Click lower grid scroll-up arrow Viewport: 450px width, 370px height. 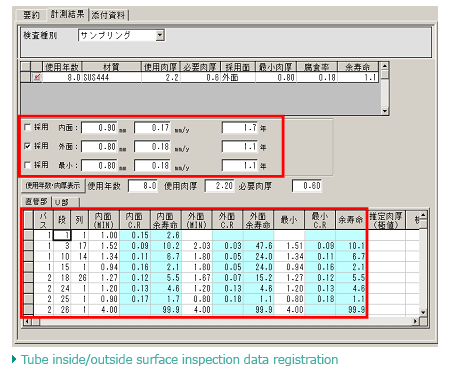(423, 215)
